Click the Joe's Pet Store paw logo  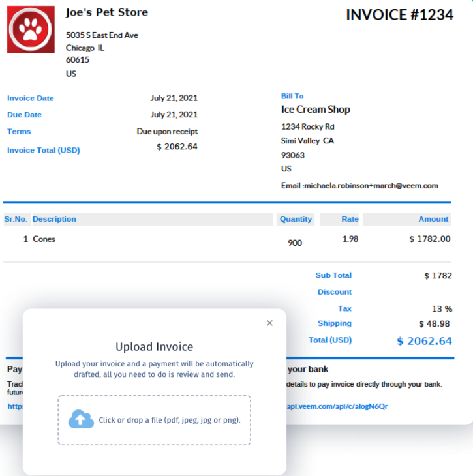point(31,30)
